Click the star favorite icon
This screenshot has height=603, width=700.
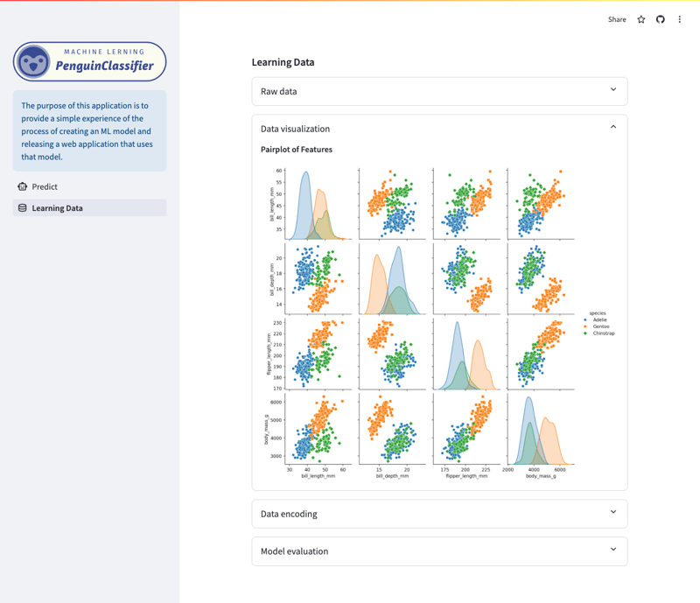point(641,19)
